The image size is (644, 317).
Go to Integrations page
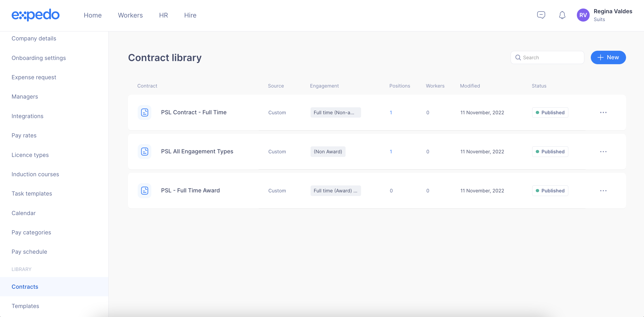pos(27,116)
